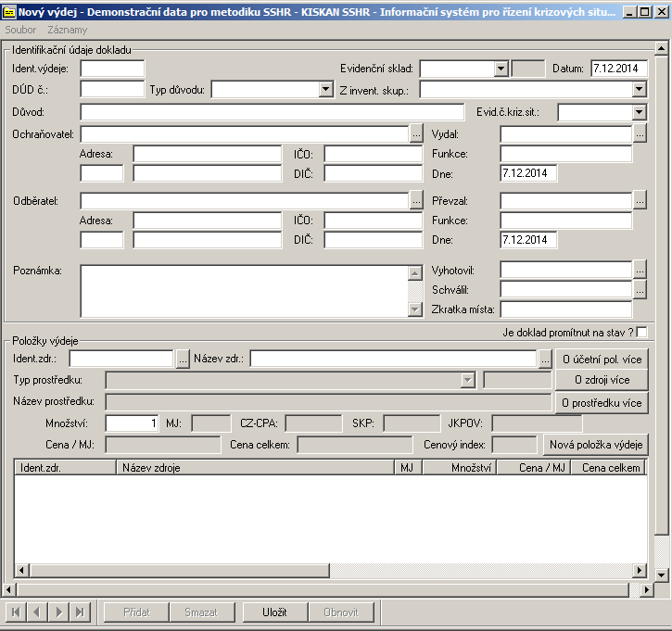Viewport: 672px width, 631px height.
Task: Click Přidat button
Action: (136, 612)
